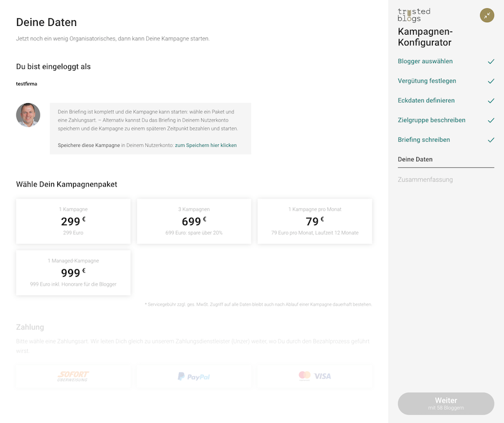Select the 3 Kampagnen 699 Euro package
Viewport: 504px width, 423px height.
click(194, 221)
